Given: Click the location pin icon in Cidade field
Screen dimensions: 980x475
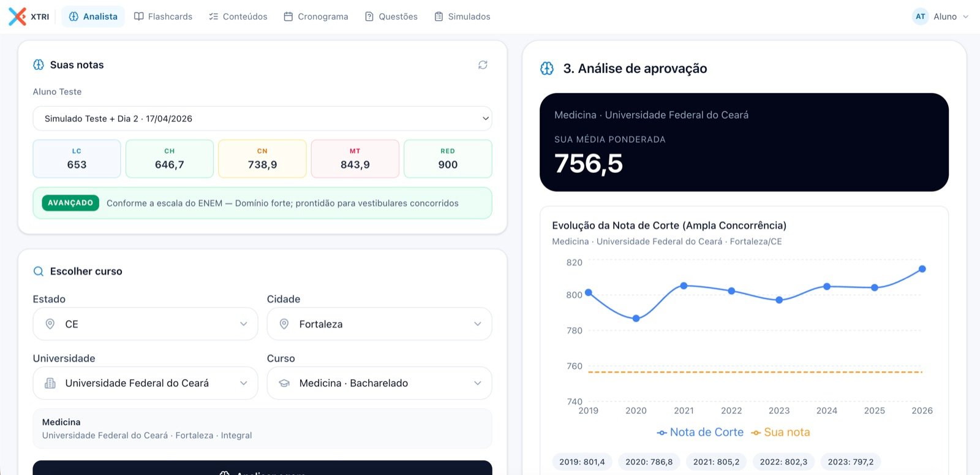Looking at the screenshot, I should 284,324.
